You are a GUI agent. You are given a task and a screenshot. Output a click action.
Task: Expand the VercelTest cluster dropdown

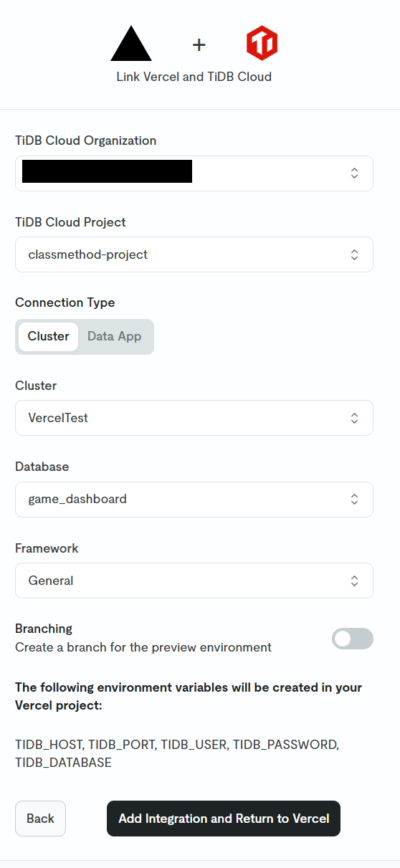coord(194,418)
